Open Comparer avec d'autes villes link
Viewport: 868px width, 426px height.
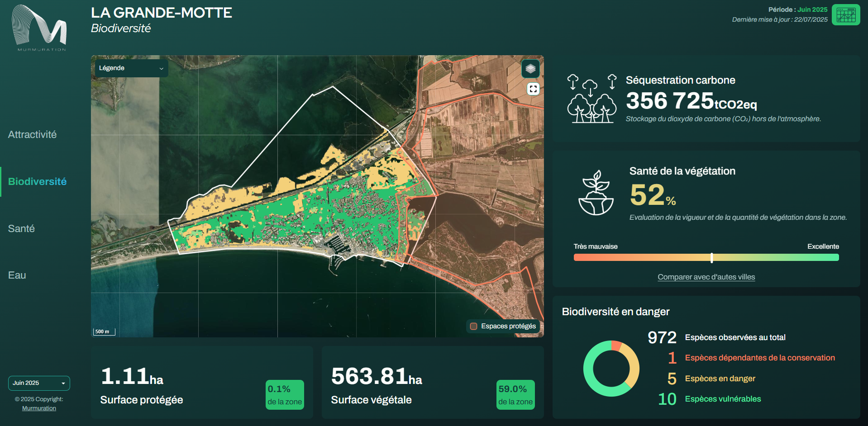[706, 277]
